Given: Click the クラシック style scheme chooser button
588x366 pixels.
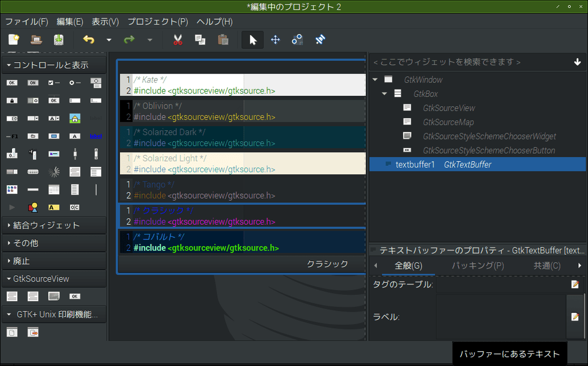Looking at the screenshot, I should 242,264.
